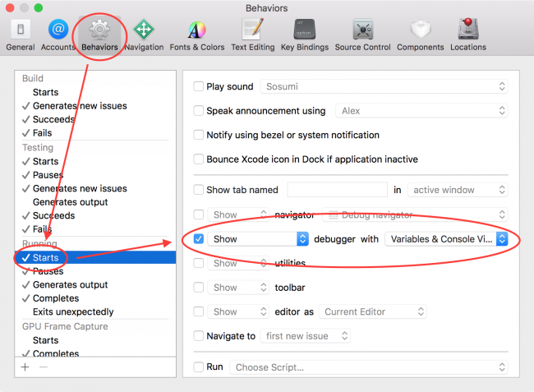Open the Locations preferences pane
534x392 pixels.
[468, 34]
